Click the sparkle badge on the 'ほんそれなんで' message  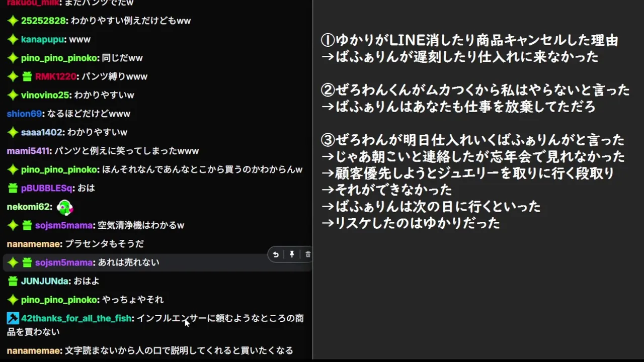pyautogui.click(x=13, y=169)
